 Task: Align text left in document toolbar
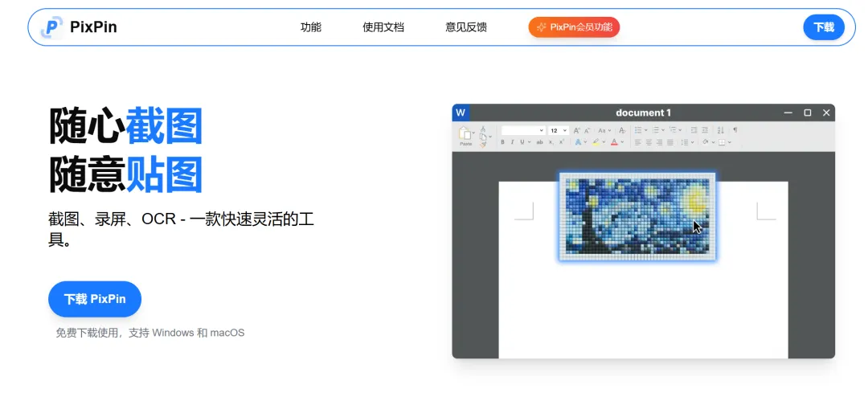(x=637, y=142)
